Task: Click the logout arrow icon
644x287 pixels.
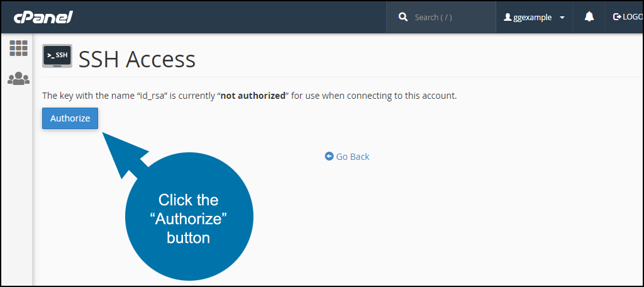Action: tap(617, 17)
